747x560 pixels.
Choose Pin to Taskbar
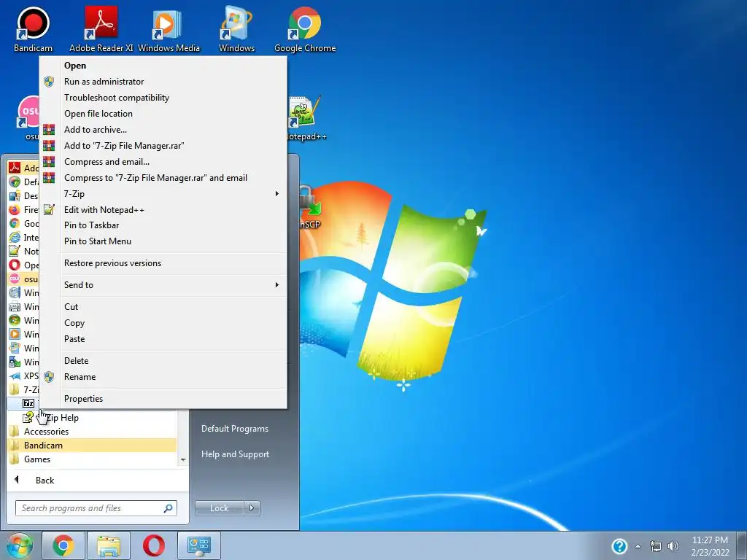[163, 225]
